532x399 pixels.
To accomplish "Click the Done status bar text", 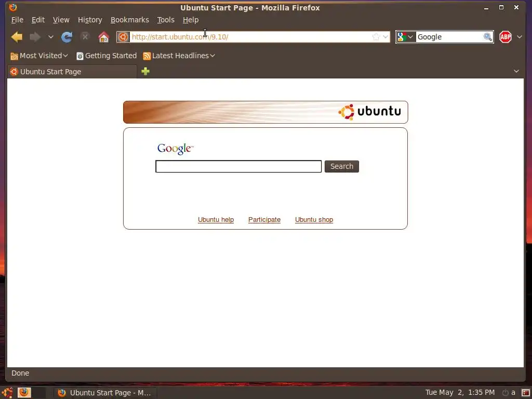I will [20, 373].
